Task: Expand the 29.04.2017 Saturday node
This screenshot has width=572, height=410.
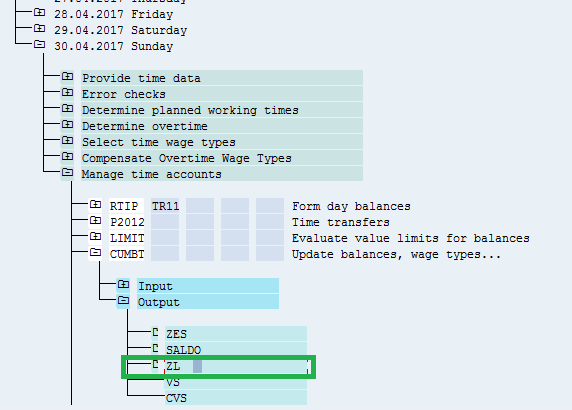Action: pos(39,28)
